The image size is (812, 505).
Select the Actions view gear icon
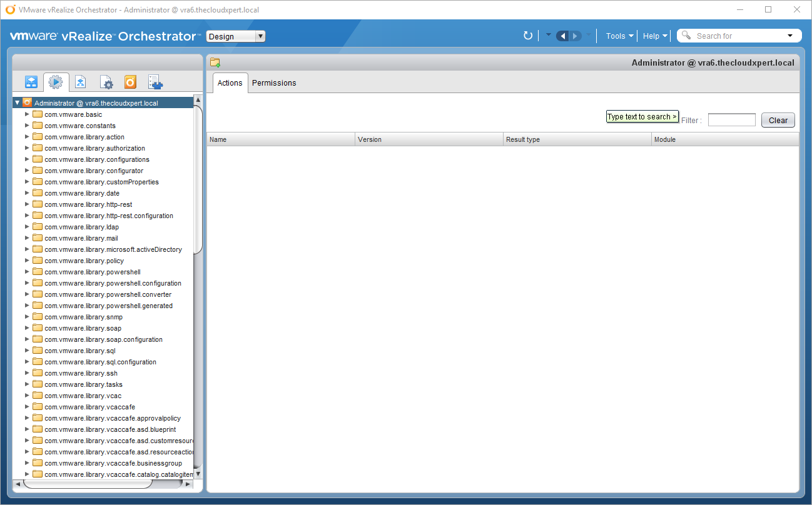point(56,82)
